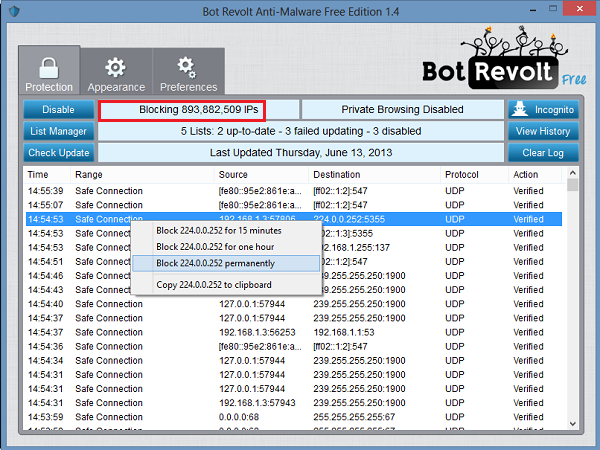Select the log row at 14:53:59
Screen dimensions: 600x450
coord(294,417)
